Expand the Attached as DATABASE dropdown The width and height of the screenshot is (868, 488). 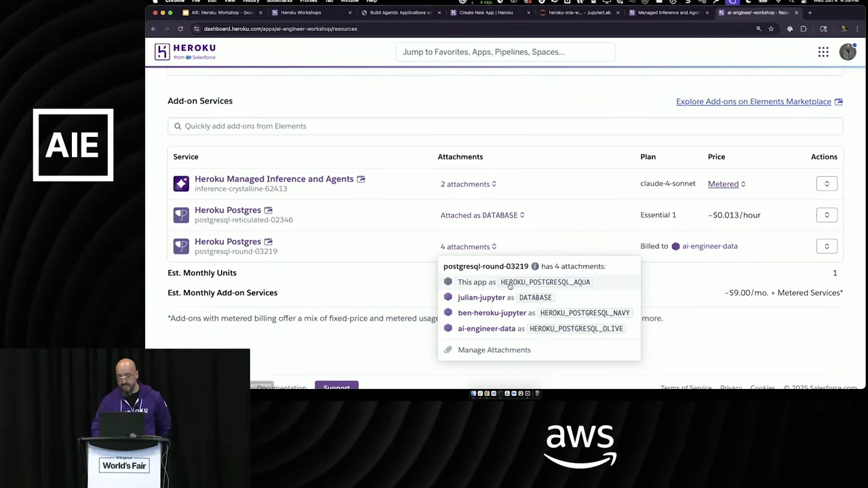point(482,216)
